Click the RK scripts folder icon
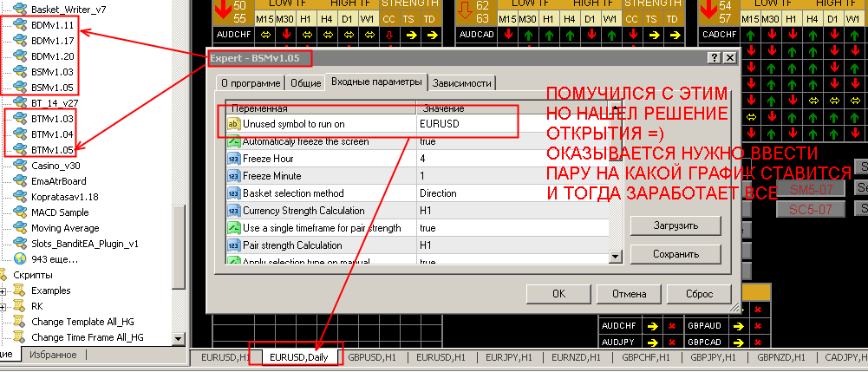Screen dimensions: 868x372 [x=18, y=305]
